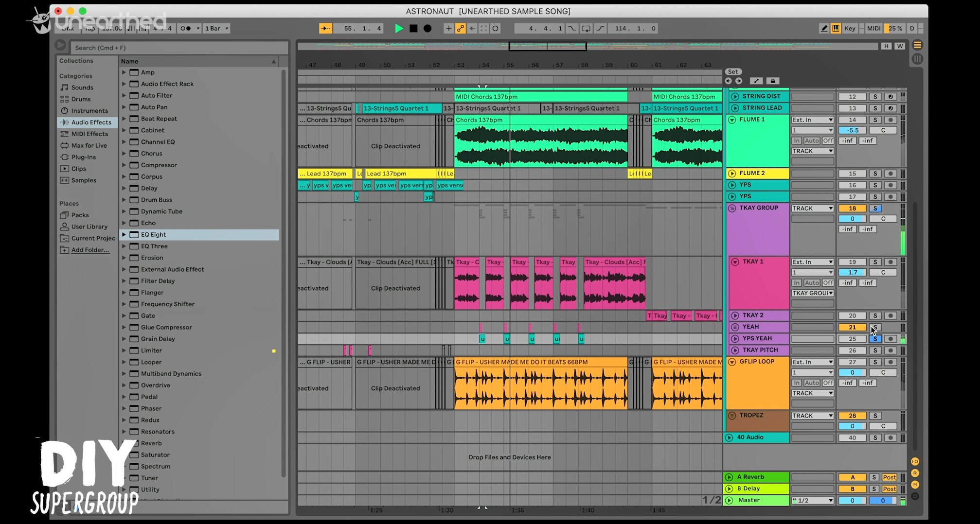
Task: Switch to Session View icon
Action: coord(917,59)
